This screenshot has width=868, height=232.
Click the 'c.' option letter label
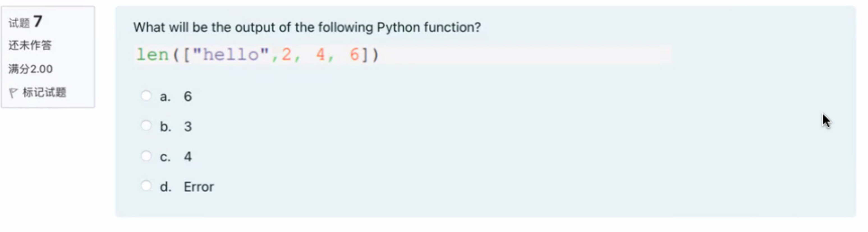coord(165,157)
